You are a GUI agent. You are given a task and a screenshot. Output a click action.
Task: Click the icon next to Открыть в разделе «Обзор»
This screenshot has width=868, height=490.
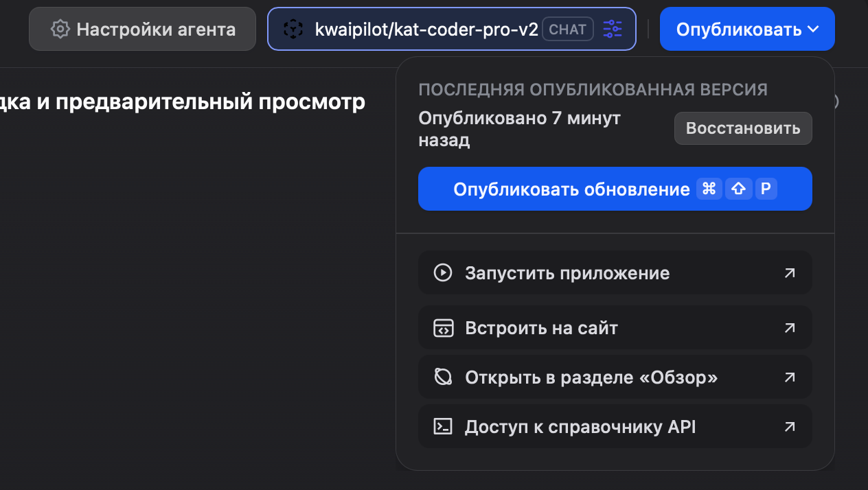(x=444, y=377)
